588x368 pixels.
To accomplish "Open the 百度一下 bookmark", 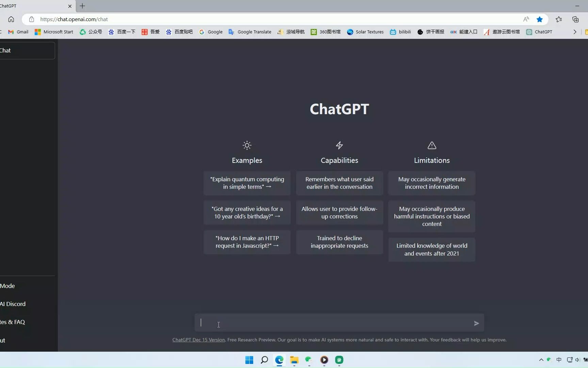I will [x=122, y=32].
